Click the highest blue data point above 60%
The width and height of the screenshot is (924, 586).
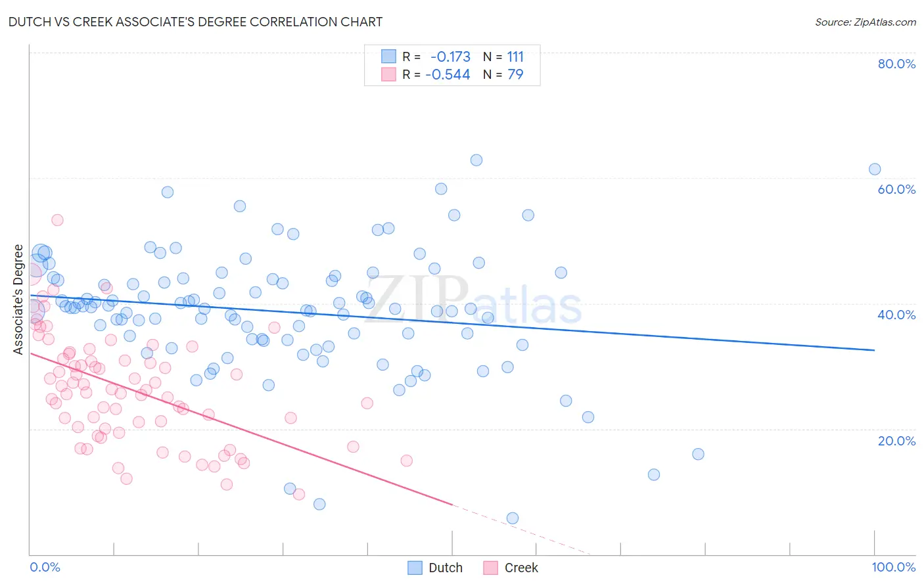click(x=476, y=160)
